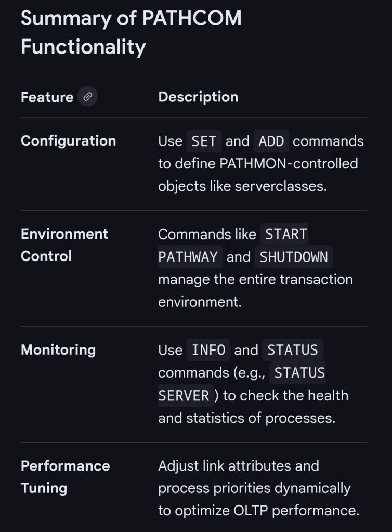Click the Feature column header
Image resolution: width=392 pixels, height=532 pixels.
tap(47, 97)
